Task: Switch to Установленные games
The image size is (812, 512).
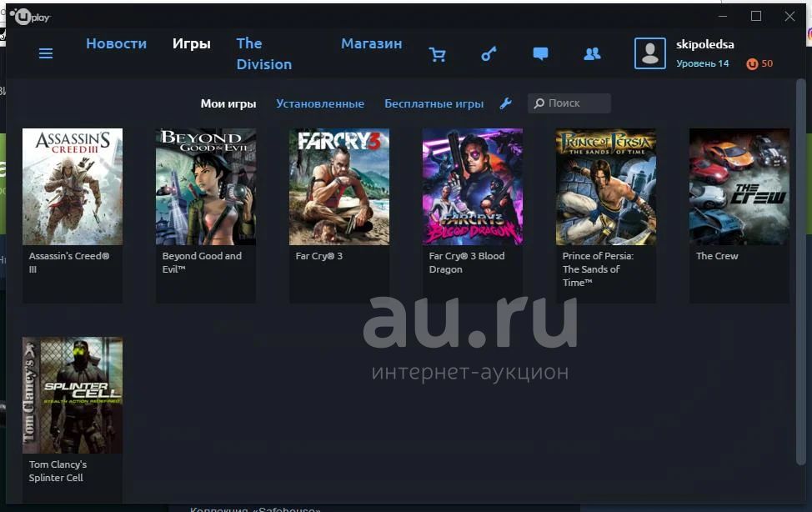Action: 320,103
